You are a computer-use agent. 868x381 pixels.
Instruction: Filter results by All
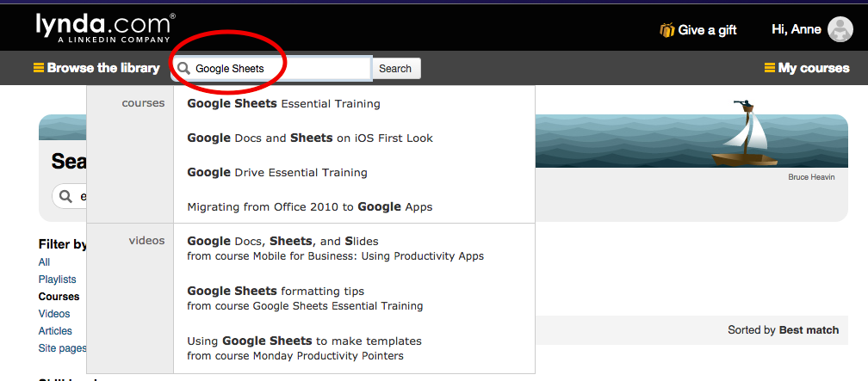[44, 262]
